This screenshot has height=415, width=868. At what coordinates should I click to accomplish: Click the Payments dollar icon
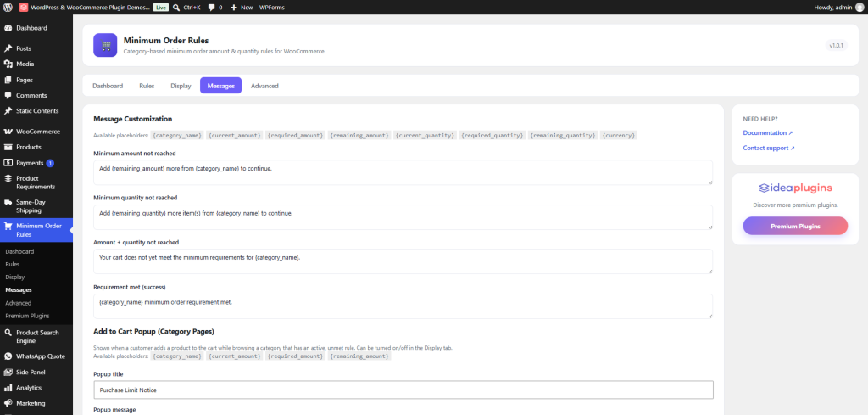(x=8, y=163)
